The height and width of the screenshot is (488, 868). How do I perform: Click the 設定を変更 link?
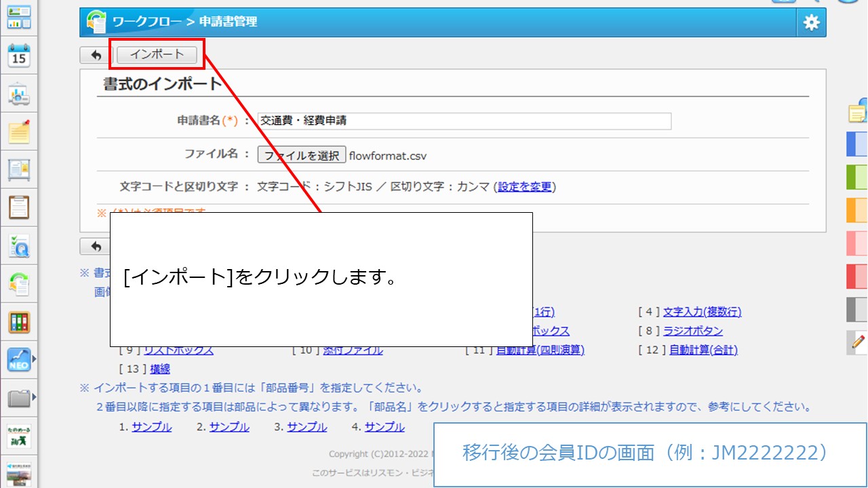525,187
